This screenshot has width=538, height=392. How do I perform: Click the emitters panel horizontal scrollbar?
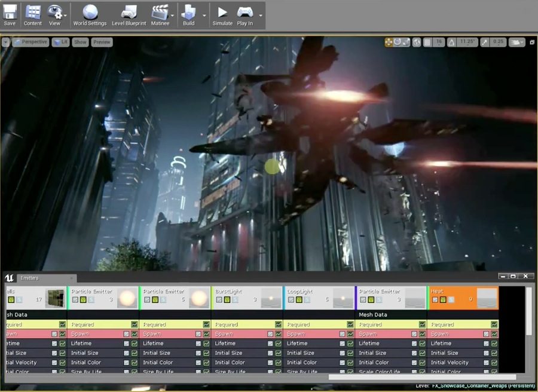point(423,377)
